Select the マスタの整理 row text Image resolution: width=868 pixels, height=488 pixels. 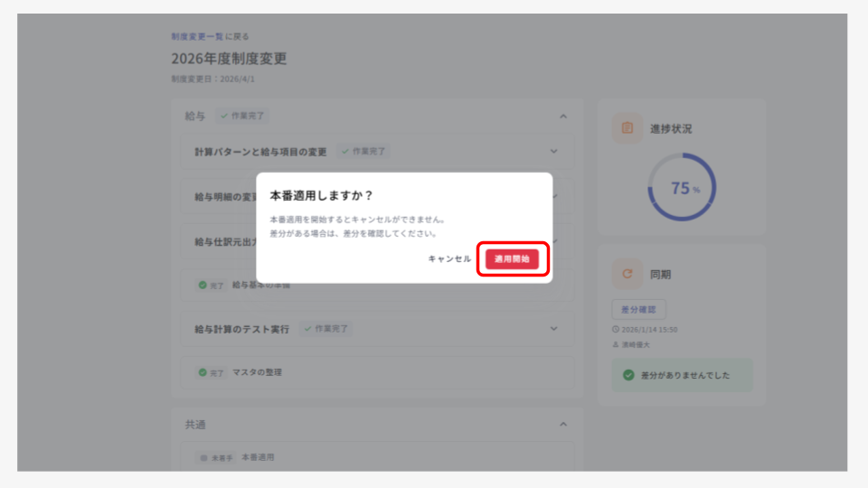257,372
